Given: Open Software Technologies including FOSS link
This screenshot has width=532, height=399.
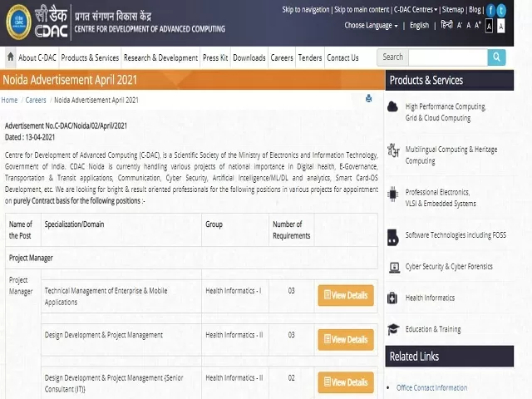Looking at the screenshot, I should tap(456, 235).
